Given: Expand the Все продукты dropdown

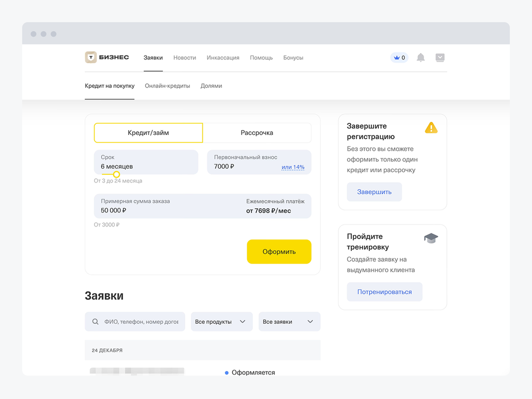Looking at the screenshot, I should click(222, 322).
